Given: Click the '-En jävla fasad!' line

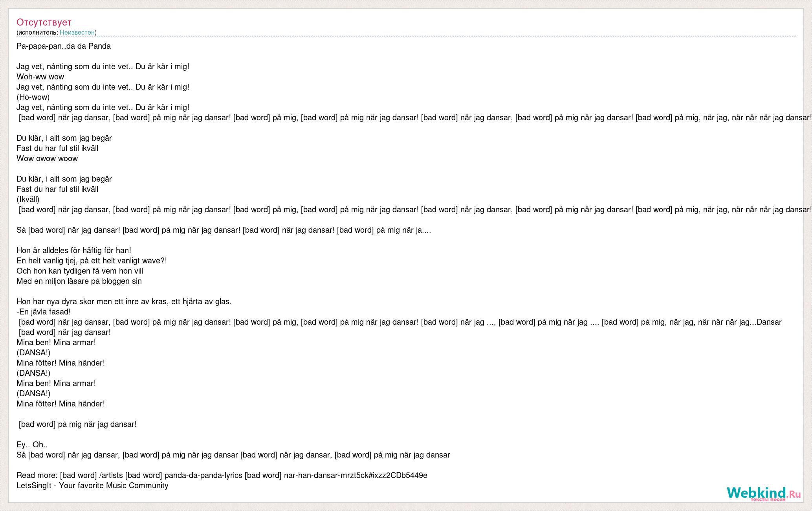Looking at the screenshot, I should click(44, 312).
